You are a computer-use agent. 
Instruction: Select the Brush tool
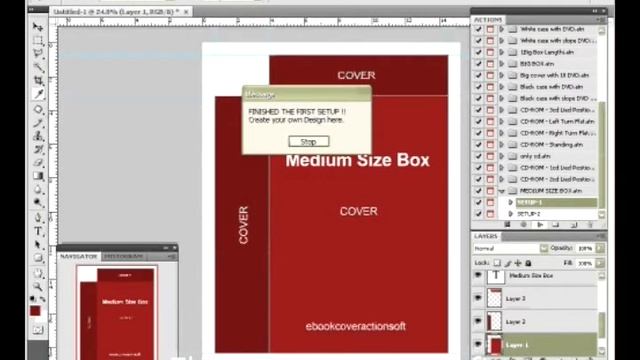[38, 123]
